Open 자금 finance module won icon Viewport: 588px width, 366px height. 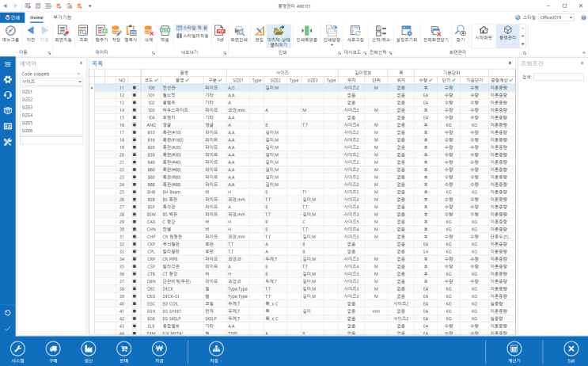[x=159, y=349]
